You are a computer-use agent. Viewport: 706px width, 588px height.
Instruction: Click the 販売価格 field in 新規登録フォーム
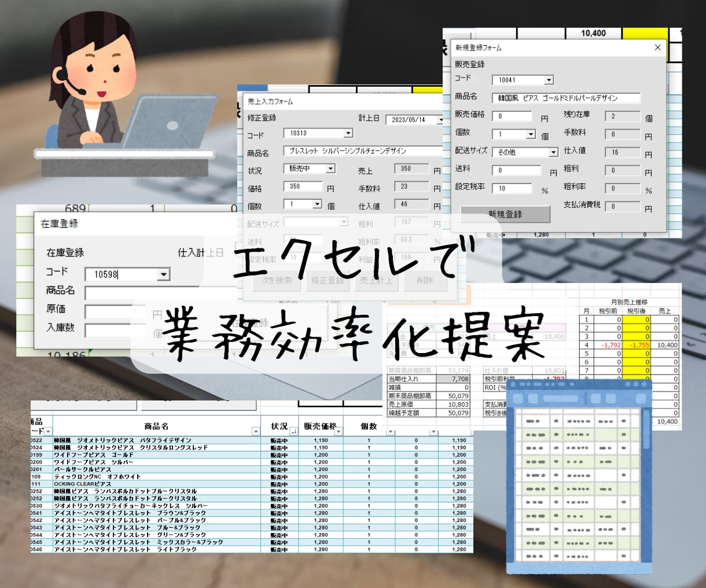[x=512, y=116]
